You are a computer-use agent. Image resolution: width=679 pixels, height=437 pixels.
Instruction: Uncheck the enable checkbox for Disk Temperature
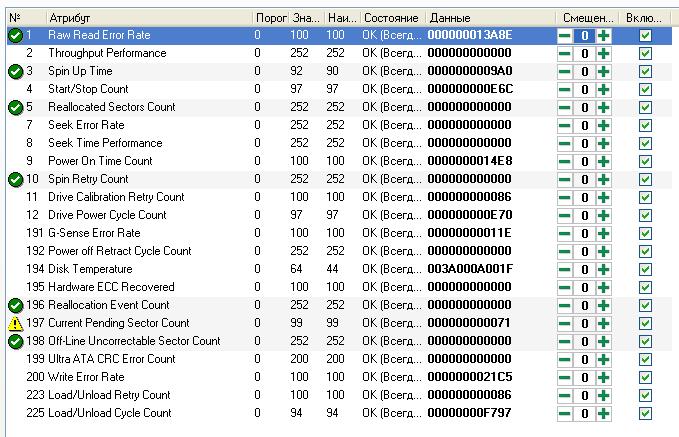645,270
